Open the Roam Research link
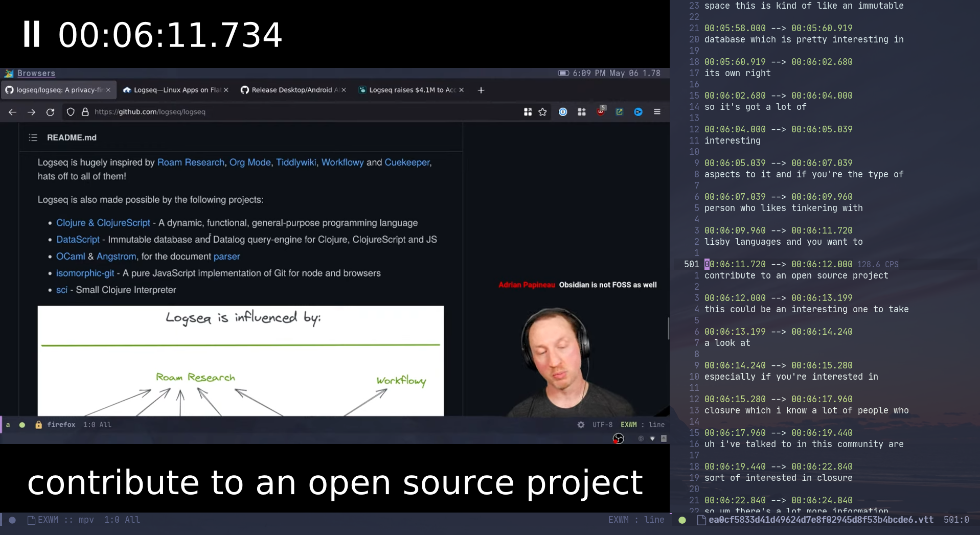980x535 pixels. click(191, 162)
